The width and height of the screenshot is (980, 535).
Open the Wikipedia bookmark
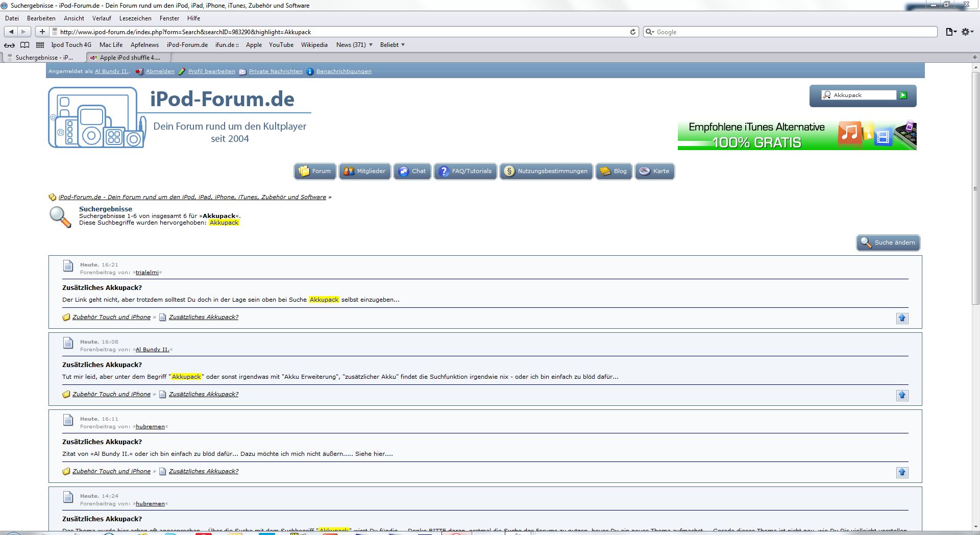[314, 45]
